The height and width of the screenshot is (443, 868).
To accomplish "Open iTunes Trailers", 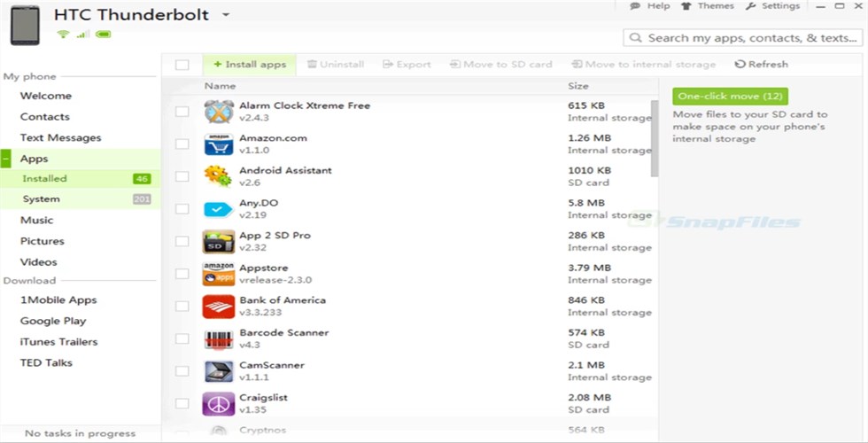I will pyautogui.click(x=58, y=342).
